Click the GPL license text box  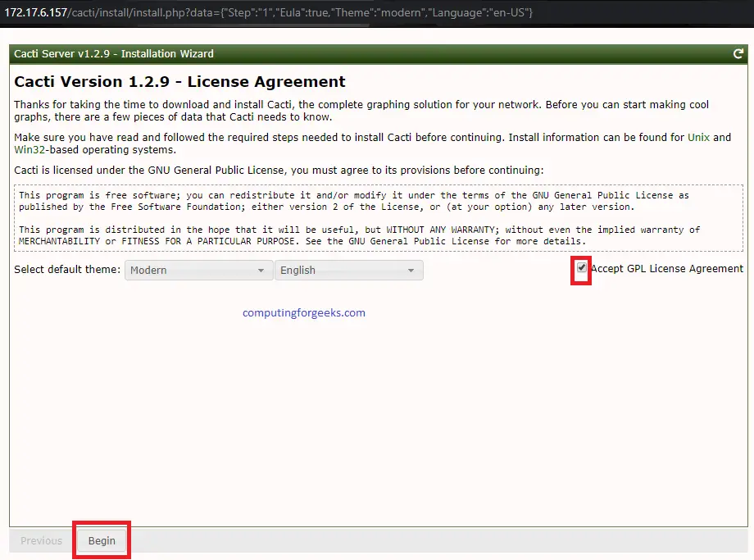click(x=379, y=218)
